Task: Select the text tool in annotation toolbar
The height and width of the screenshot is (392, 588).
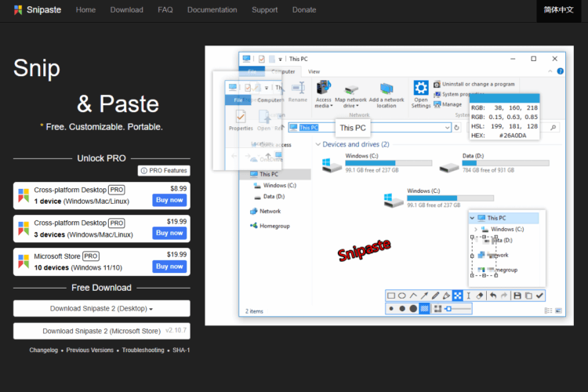Action: (468, 296)
